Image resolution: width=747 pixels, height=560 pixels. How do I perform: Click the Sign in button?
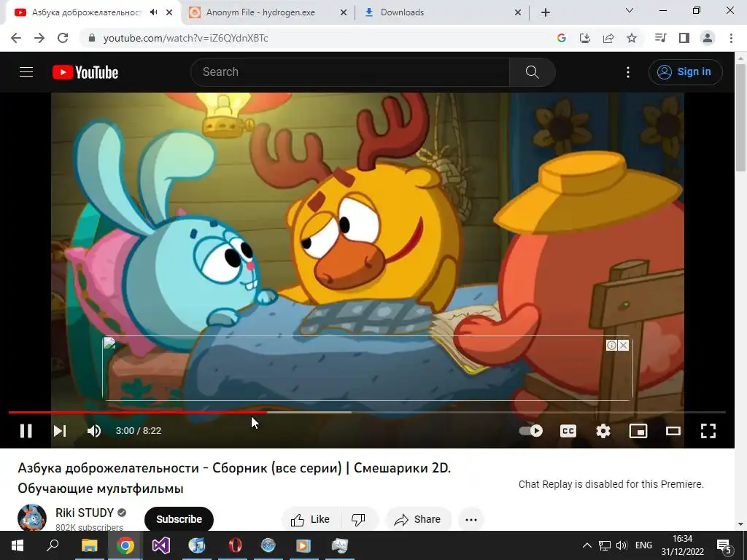(x=685, y=72)
